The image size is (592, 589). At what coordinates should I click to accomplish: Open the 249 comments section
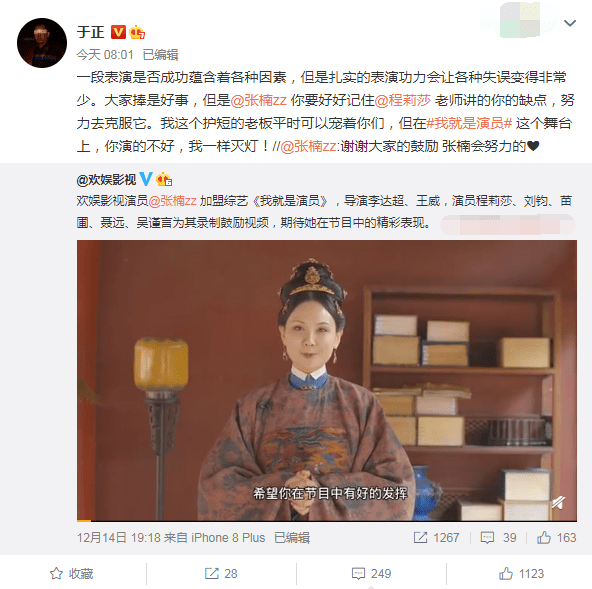coord(371,574)
